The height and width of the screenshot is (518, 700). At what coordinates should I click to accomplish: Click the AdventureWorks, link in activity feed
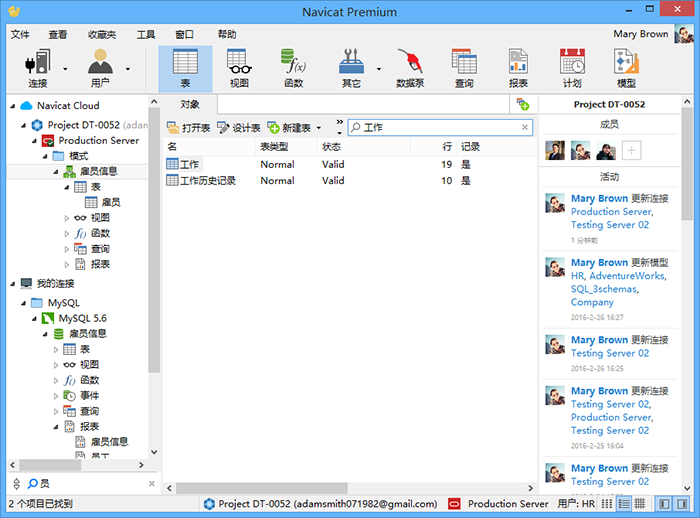pyautogui.click(x=628, y=276)
